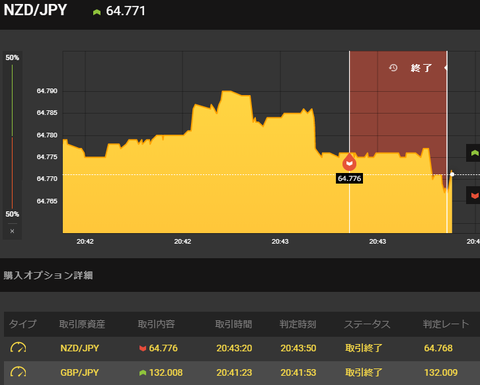Click the 64.765 price axis label

point(47,201)
